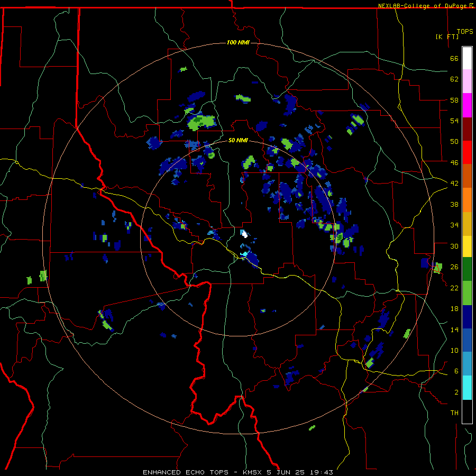Image resolution: width=476 pixels, height=476 pixels.
Task: Click the orange swatch between 42 and 38
Action: tap(467, 200)
